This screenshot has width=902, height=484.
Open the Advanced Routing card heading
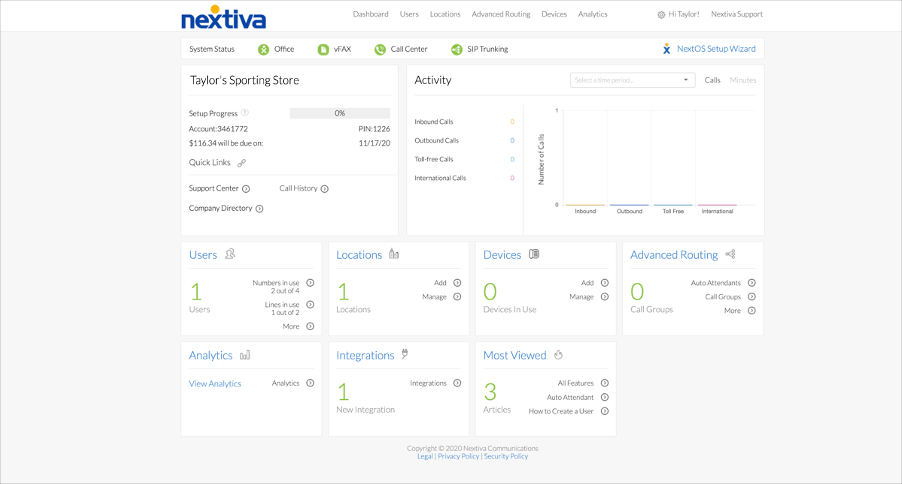point(674,255)
